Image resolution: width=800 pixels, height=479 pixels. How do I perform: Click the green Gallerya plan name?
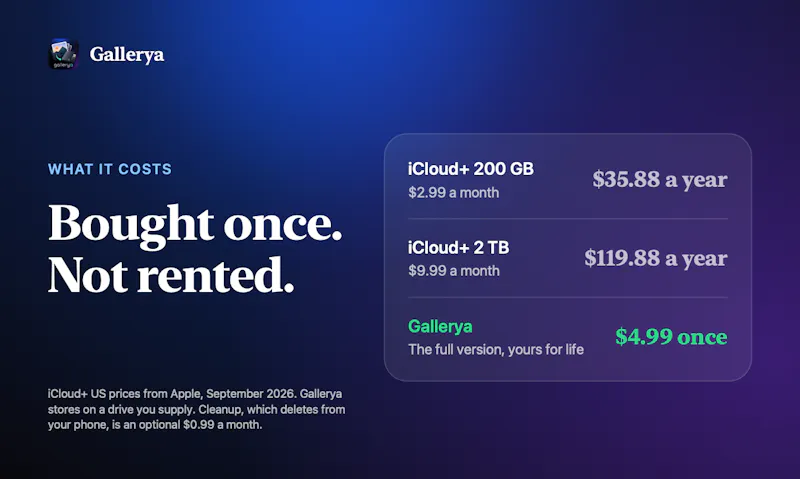coord(440,326)
